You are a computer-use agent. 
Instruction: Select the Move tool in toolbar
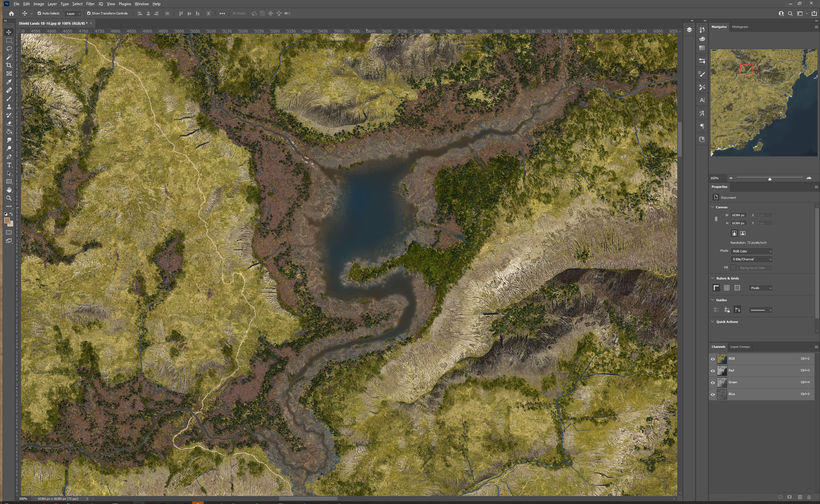pos(9,32)
